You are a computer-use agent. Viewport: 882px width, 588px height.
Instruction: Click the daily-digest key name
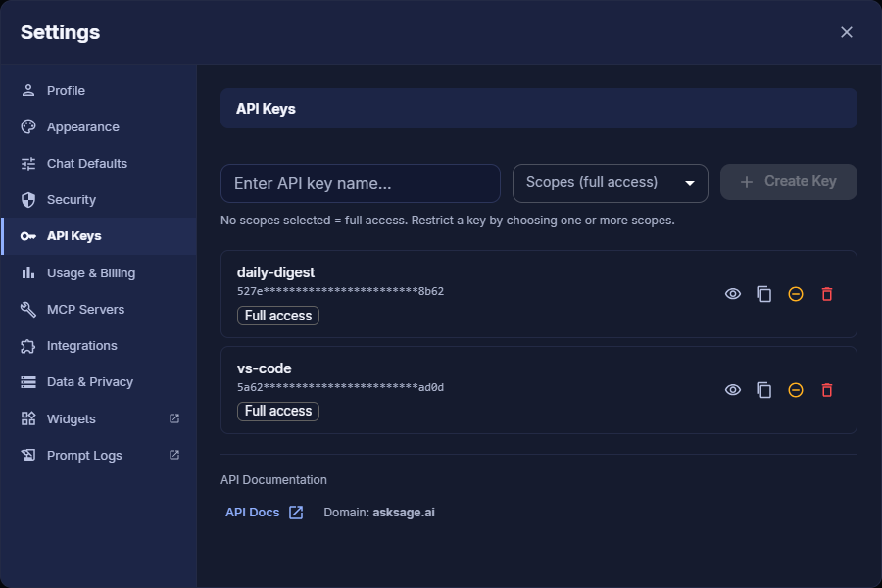click(275, 272)
